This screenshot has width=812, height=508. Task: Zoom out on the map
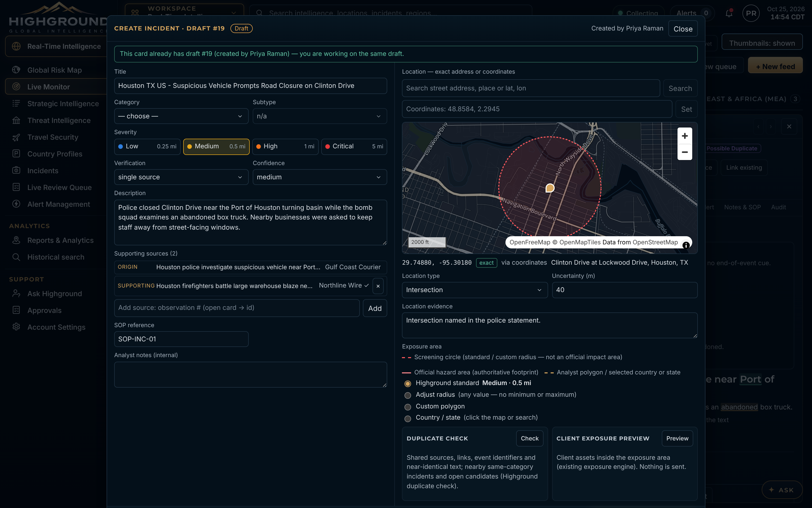[x=685, y=152]
